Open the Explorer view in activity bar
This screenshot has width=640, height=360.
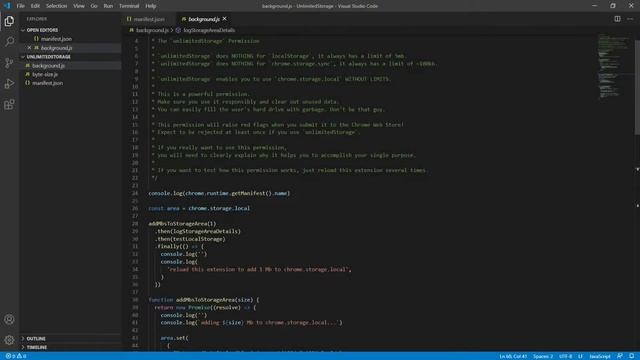click(x=9, y=21)
